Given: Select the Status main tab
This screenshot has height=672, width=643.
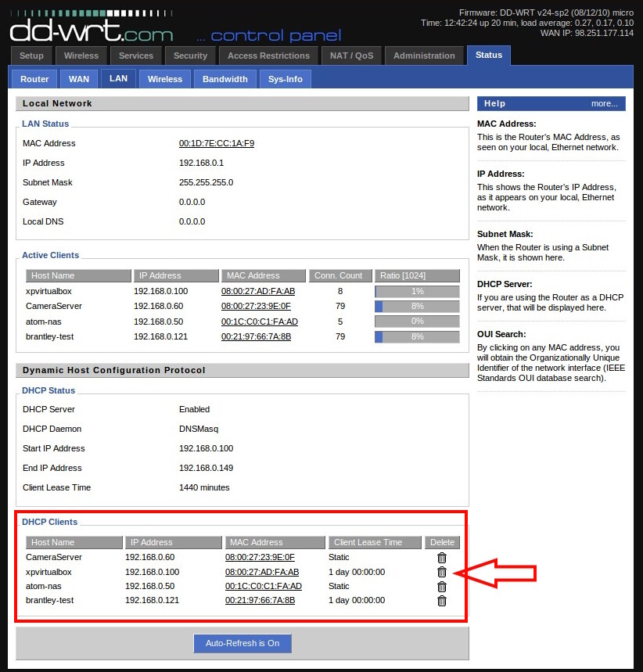Looking at the screenshot, I should (489, 55).
